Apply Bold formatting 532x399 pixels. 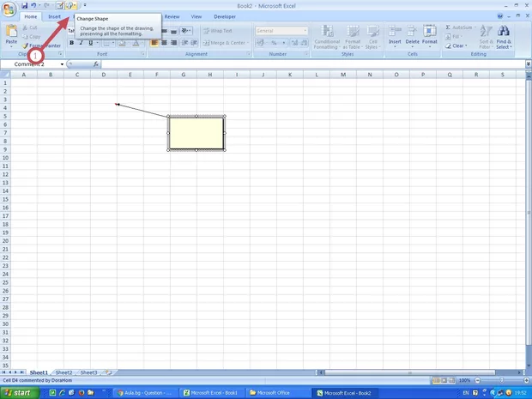(x=71, y=43)
